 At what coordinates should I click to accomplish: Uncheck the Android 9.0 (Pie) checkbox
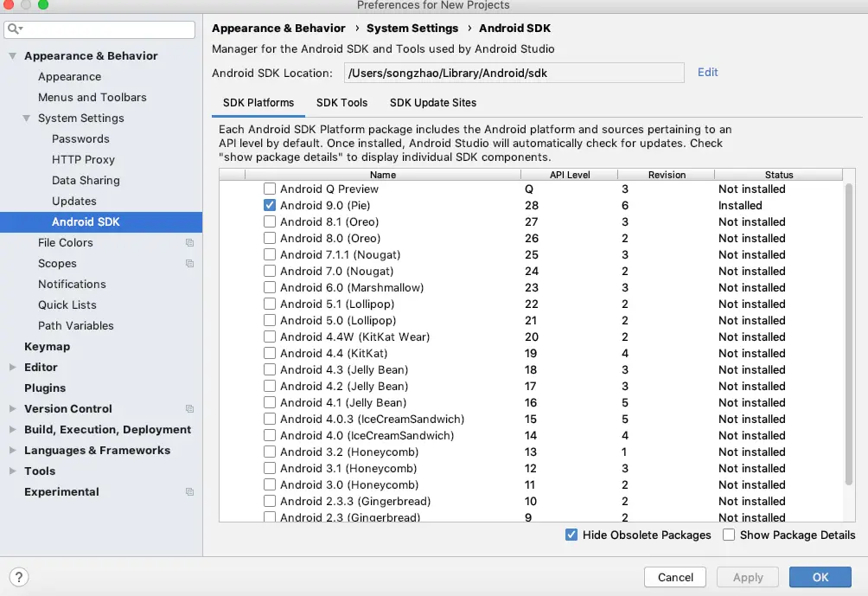tap(270, 206)
